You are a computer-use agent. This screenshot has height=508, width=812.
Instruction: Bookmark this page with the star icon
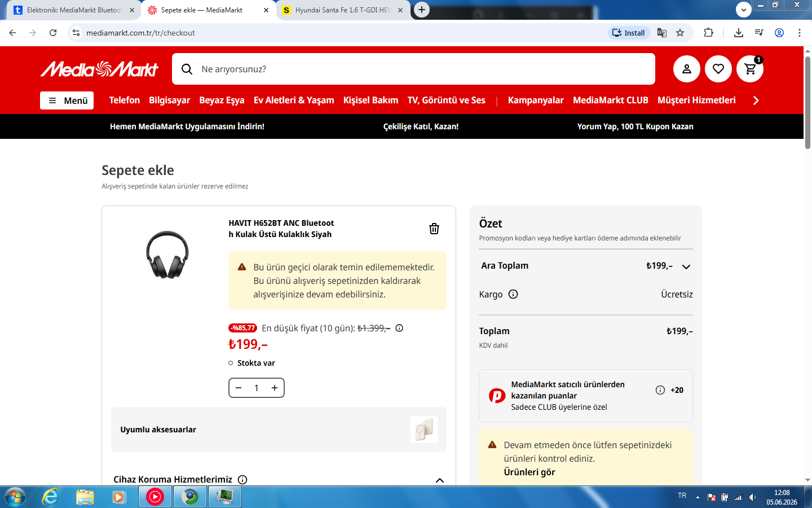[680, 33]
